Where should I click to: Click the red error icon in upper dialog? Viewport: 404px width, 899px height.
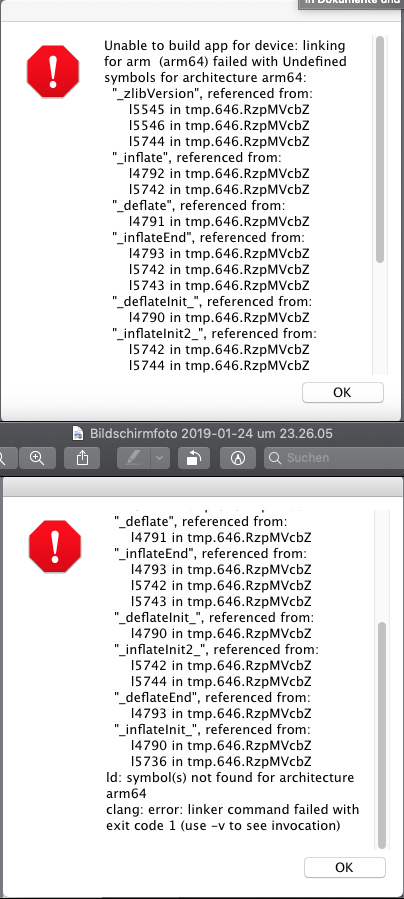pyautogui.click(x=53, y=72)
